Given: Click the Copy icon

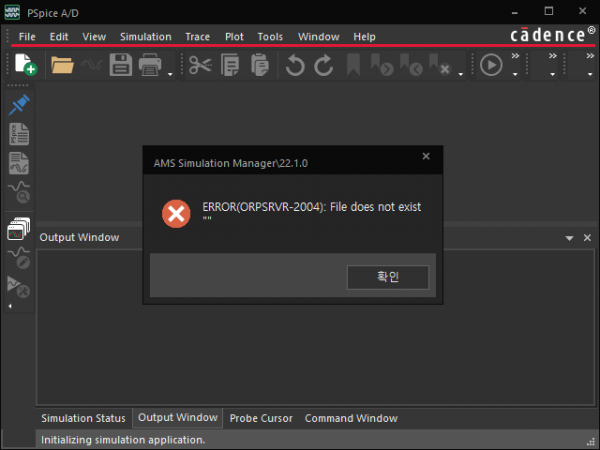Looking at the screenshot, I should click(230, 65).
